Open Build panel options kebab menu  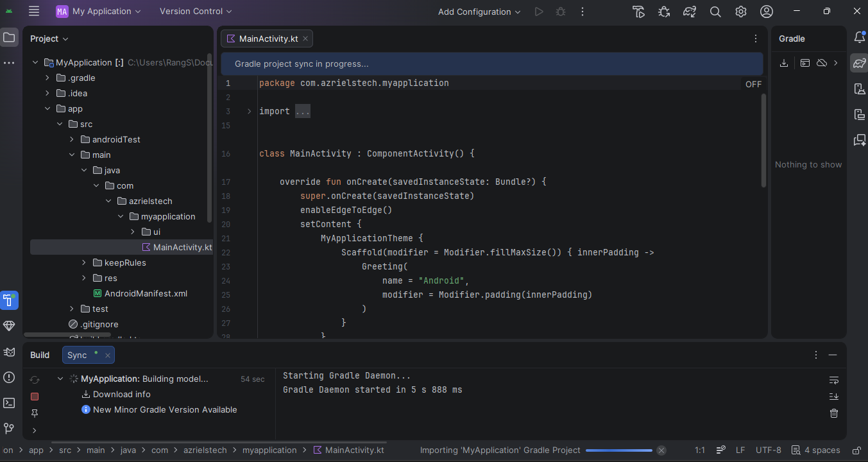pyautogui.click(x=815, y=355)
